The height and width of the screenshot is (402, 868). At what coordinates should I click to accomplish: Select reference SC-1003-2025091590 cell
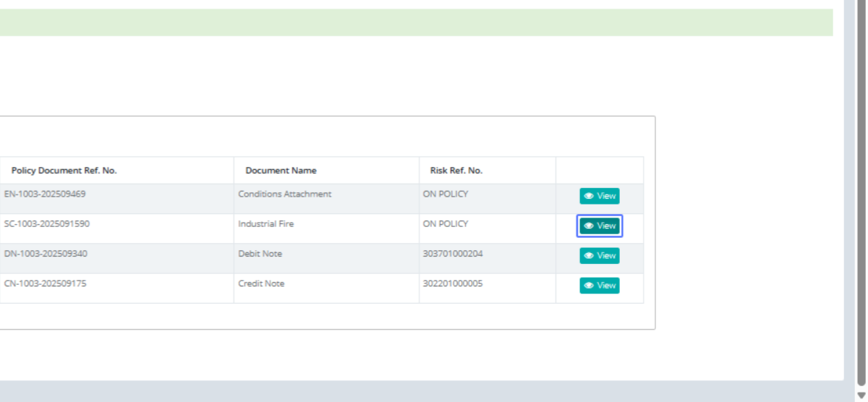(x=47, y=224)
